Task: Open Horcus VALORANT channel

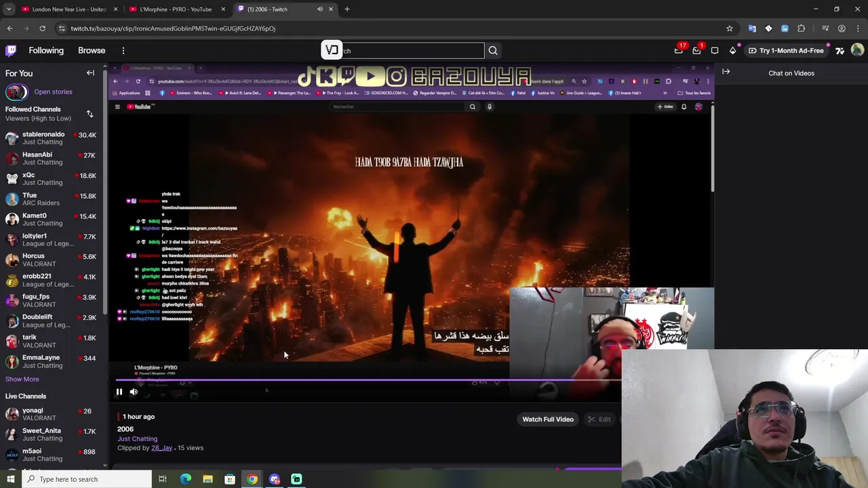Action: (x=52, y=260)
